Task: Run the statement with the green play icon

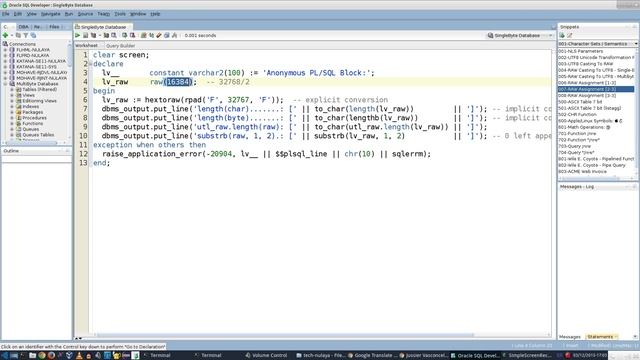Action: pos(78,36)
